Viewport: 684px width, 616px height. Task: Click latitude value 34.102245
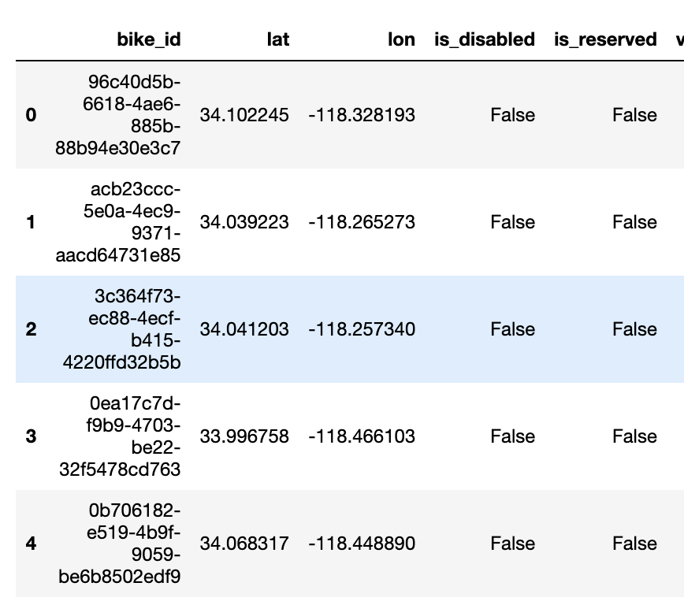coord(244,116)
